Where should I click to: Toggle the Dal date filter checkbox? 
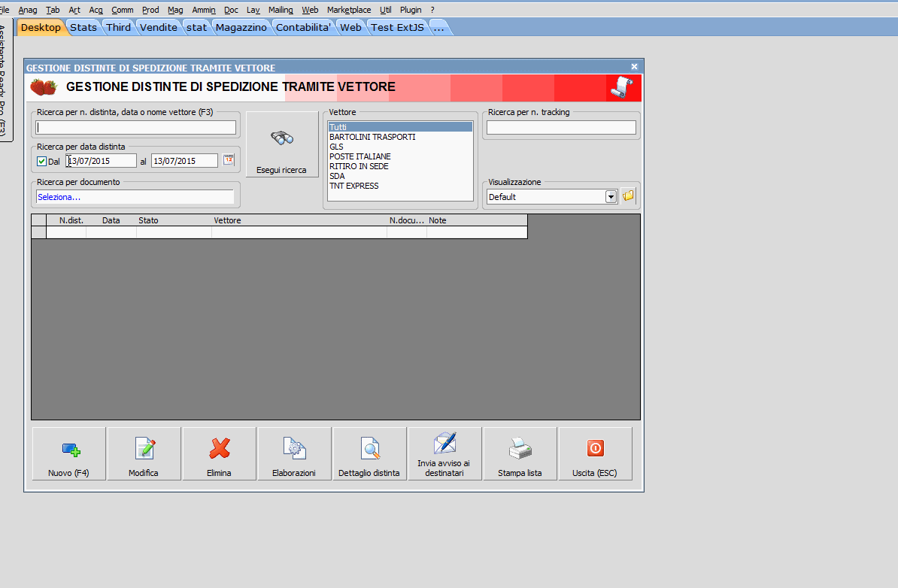(x=41, y=162)
